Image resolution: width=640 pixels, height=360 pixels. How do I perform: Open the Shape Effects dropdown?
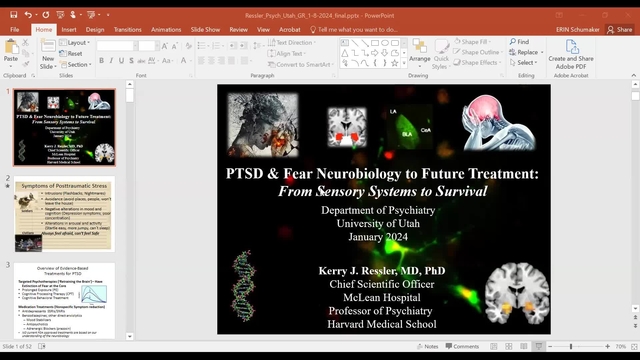[x=477, y=62]
